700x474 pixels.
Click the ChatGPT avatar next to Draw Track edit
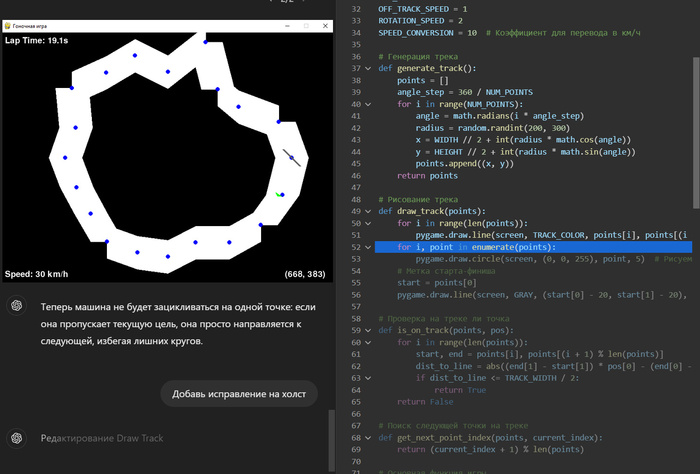pyautogui.click(x=16, y=438)
